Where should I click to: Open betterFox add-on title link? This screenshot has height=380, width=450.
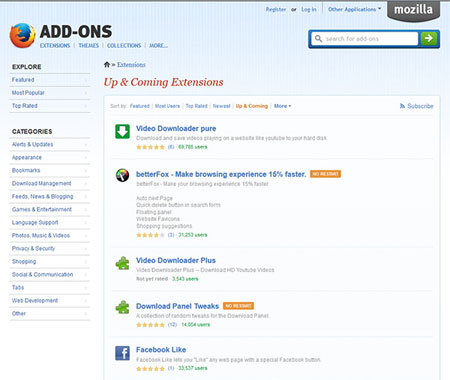221,174
